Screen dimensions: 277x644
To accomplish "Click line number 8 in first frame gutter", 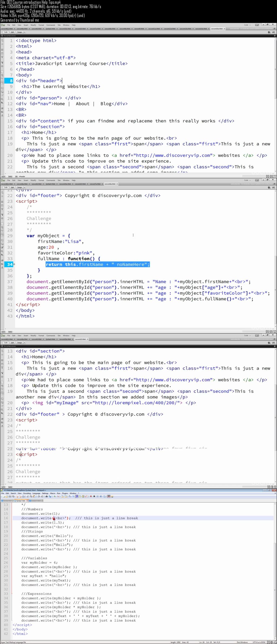I will coord(11,81).
